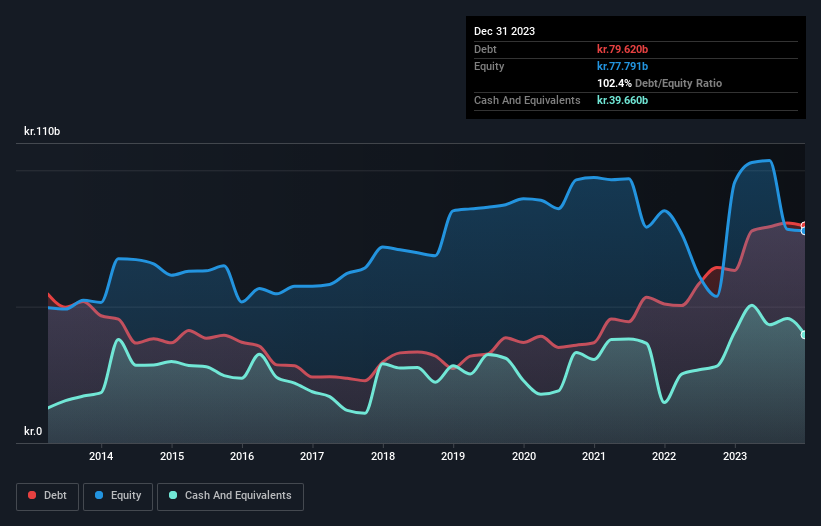
Task: Select the 2018 x-axis label
Action: tap(383, 456)
